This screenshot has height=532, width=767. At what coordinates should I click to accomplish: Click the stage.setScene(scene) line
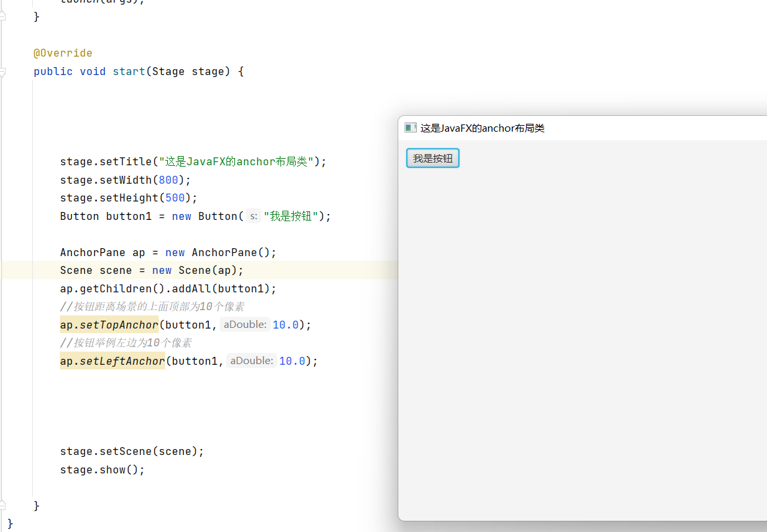[132, 451]
